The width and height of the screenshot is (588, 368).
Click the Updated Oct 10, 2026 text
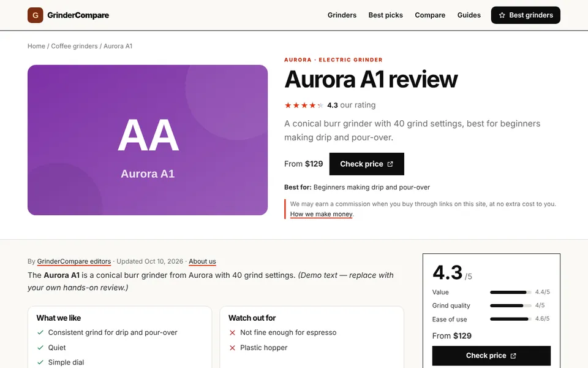point(149,261)
